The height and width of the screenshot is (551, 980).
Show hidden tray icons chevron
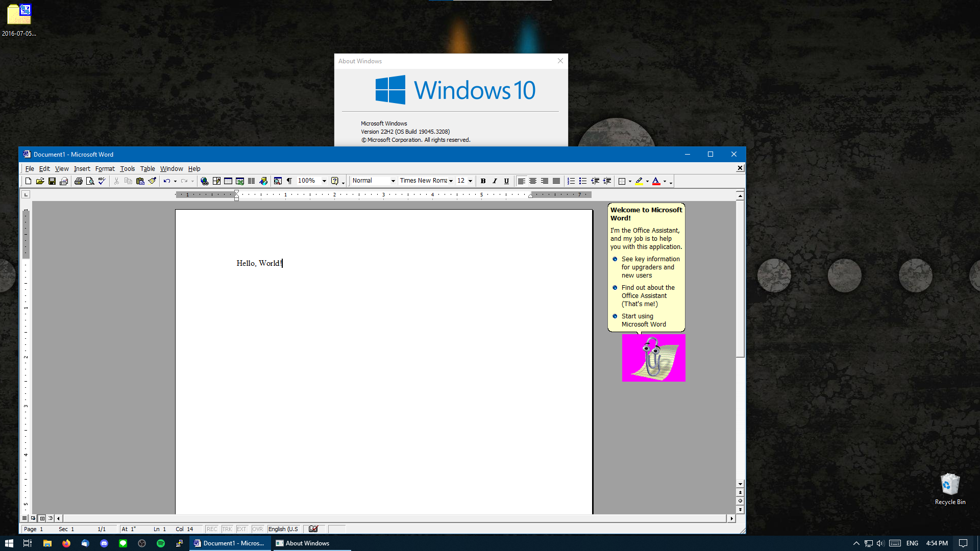tap(856, 543)
